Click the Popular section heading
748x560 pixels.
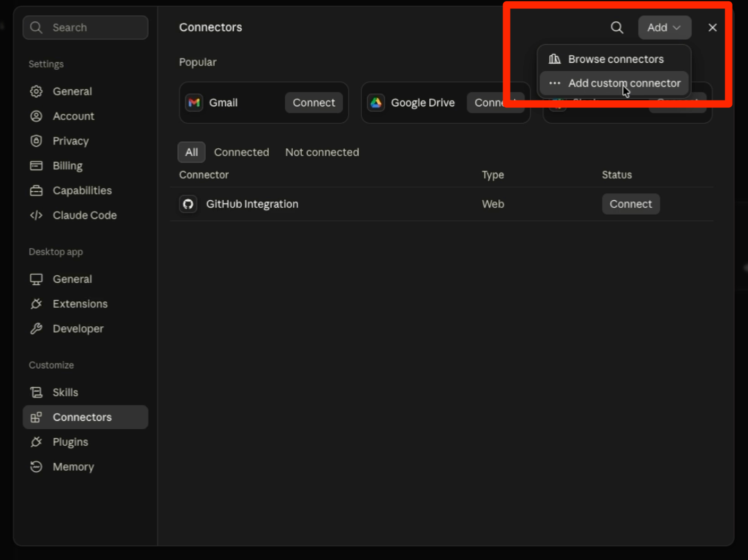(x=198, y=62)
